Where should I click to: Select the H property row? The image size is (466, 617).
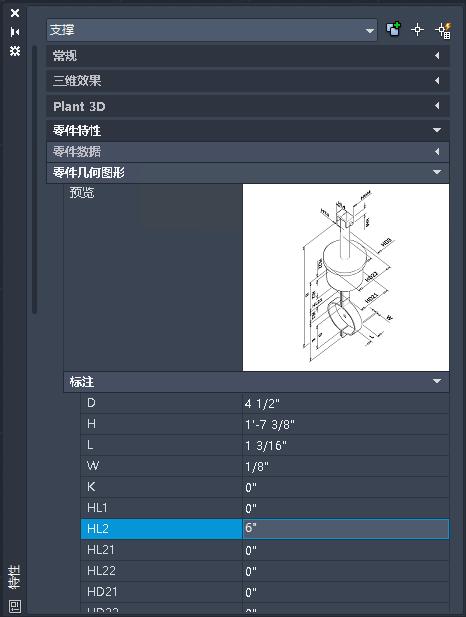point(265,424)
